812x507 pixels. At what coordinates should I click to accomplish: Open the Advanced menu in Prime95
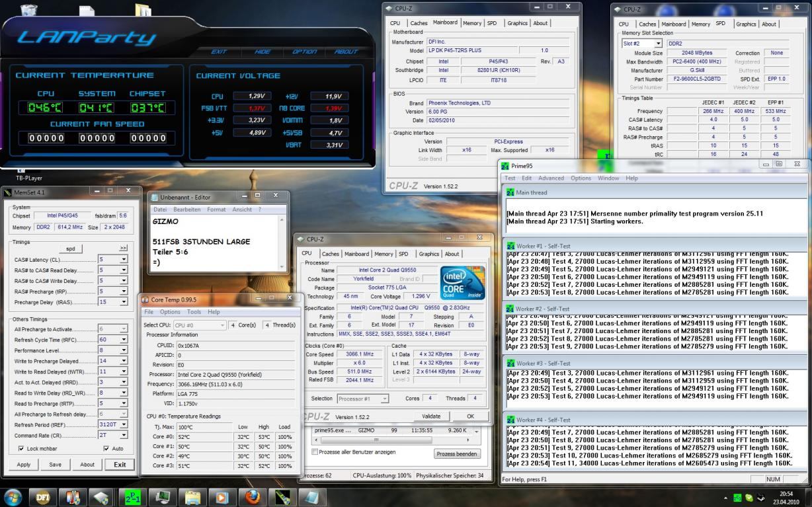tap(551, 178)
